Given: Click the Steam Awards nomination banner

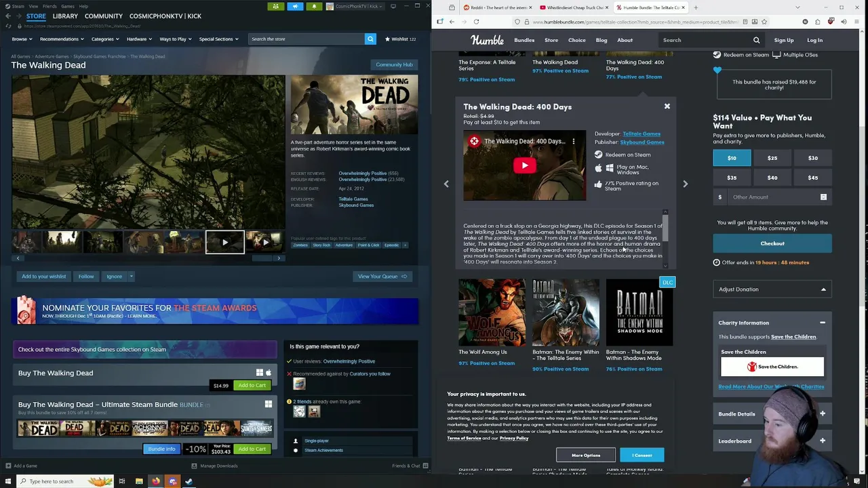Looking at the screenshot, I should pyautogui.click(x=215, y=311).
